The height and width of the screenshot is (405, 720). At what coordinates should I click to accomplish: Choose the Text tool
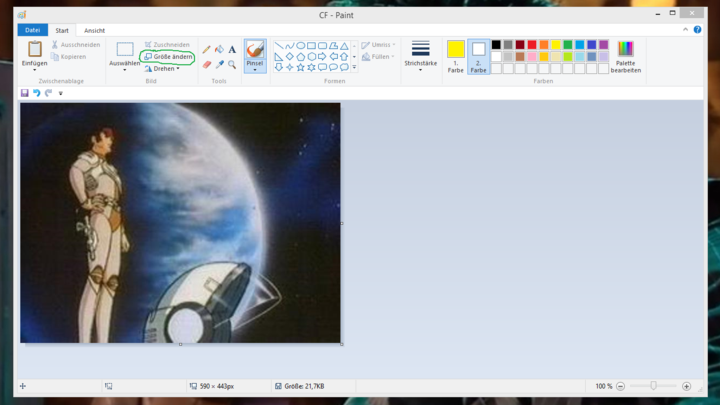[x=232, y=49]
